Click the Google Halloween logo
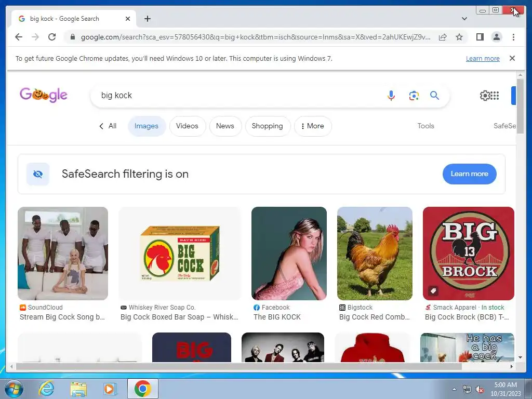The width and height of the screenshot is (532, 399). (44, 96)
